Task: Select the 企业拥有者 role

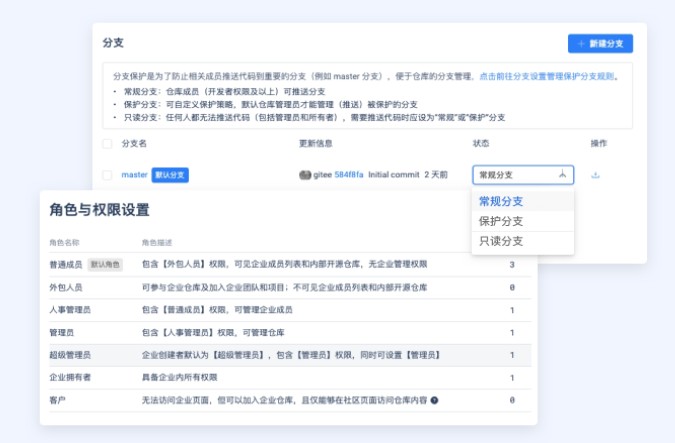Action: 70,378
